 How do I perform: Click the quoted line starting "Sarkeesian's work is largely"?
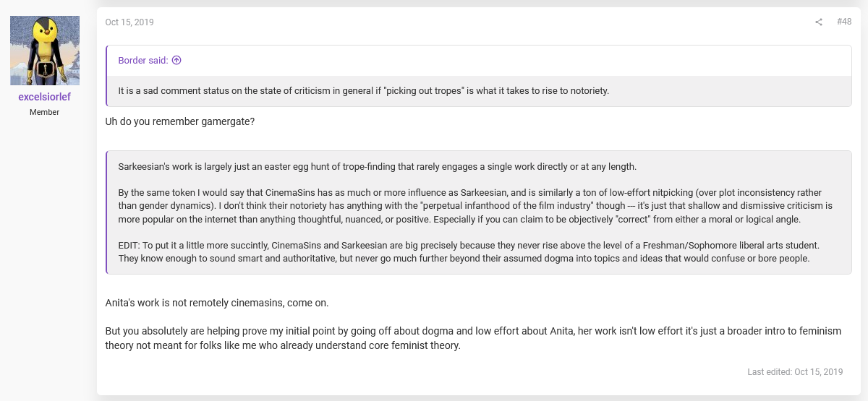click(x=377, y=167)
